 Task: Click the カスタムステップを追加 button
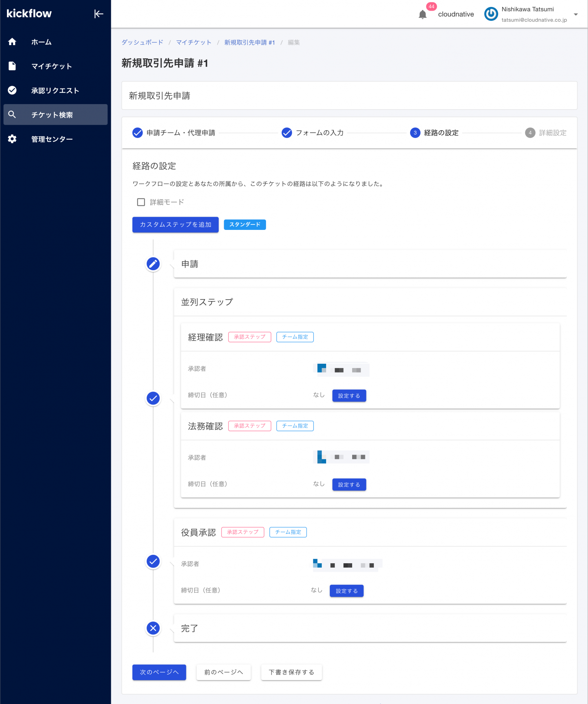175,224
